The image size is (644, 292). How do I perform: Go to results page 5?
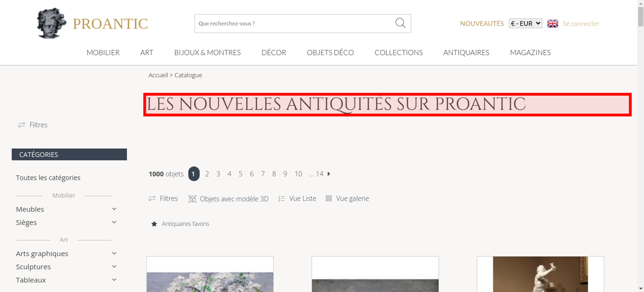(241, 174)
